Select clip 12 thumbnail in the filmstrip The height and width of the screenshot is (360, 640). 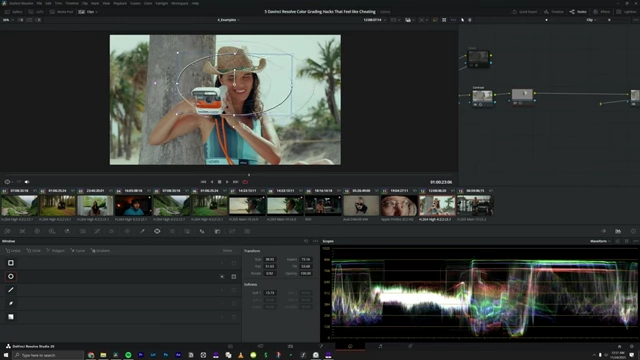(x=437, y=205)
